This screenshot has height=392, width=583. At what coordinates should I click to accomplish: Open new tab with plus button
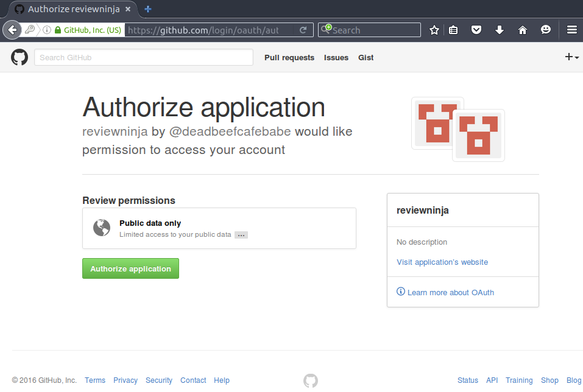click(148, 9)
